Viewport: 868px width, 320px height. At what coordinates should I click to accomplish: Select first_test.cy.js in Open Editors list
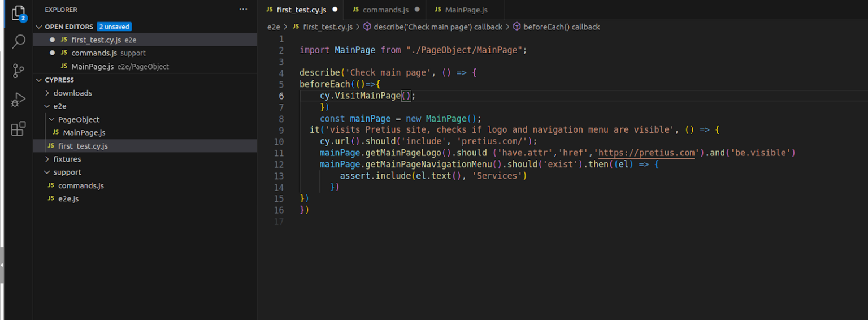pyautogui.click(x=145, y=40)
